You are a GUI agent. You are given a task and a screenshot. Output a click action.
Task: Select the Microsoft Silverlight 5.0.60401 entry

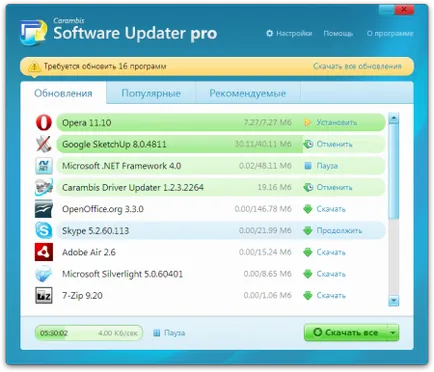point(221,274)
